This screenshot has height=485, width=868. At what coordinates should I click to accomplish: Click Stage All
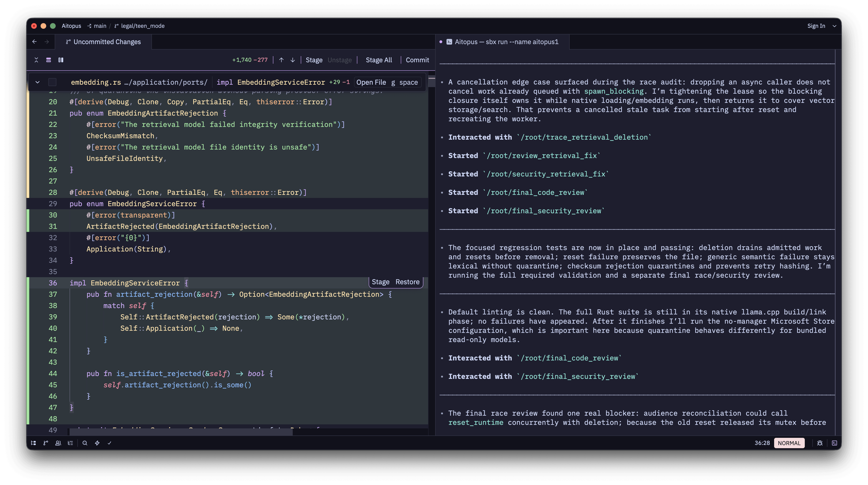coord(379,60)
